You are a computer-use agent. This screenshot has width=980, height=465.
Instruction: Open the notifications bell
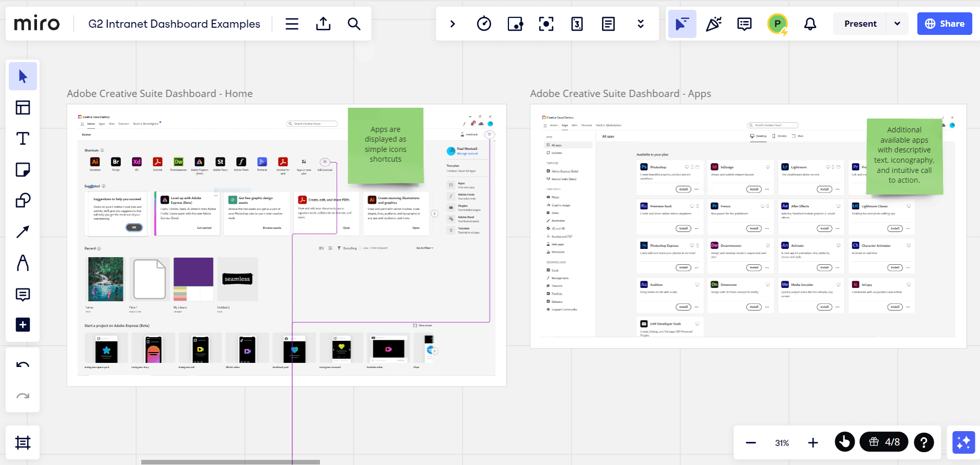[810, 24]
